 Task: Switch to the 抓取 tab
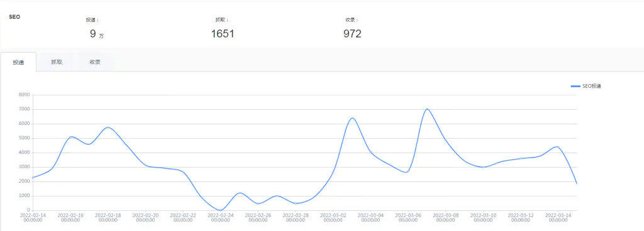(57, 62)
